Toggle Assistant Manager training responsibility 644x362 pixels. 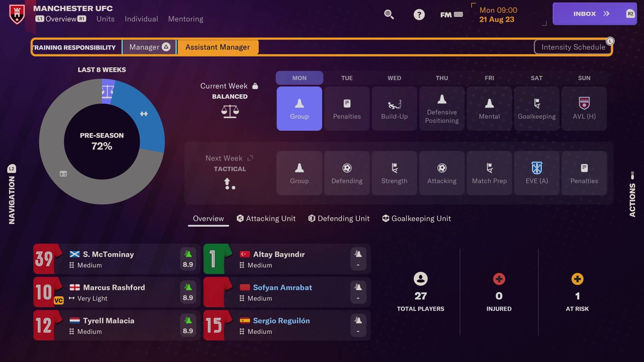point(217,47)
